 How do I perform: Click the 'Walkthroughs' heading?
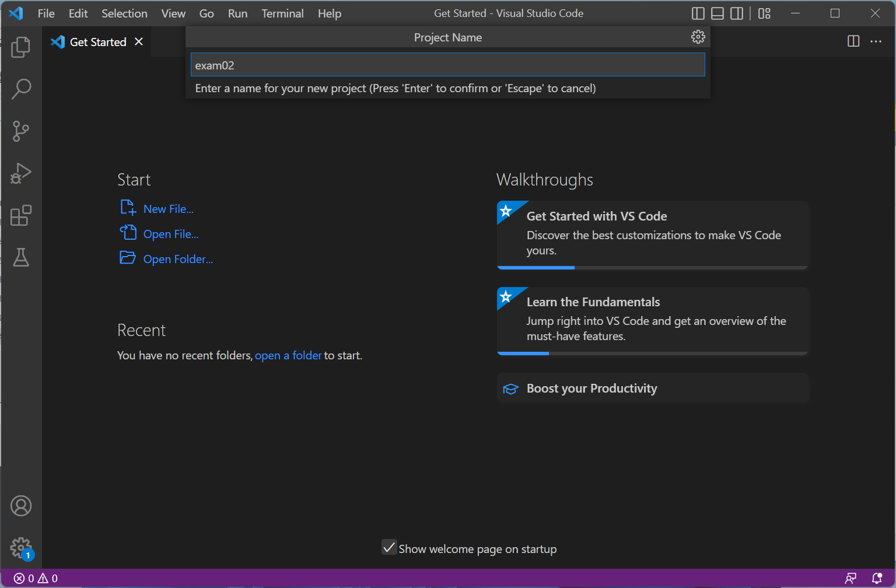(x=544, y=180)
